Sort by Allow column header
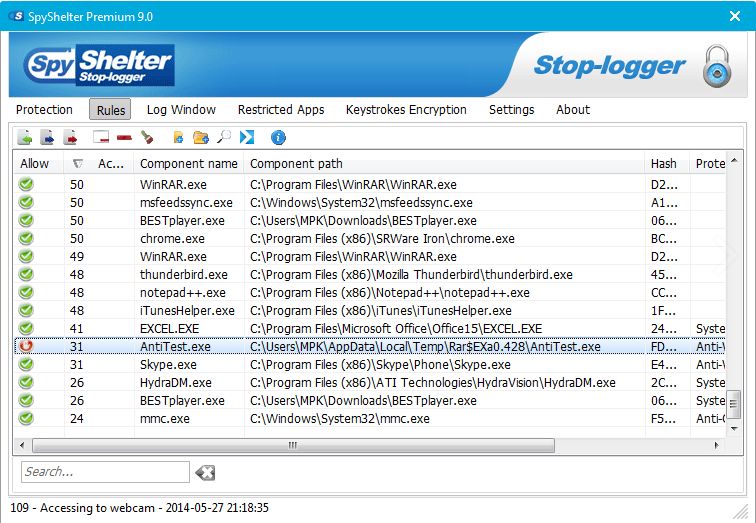Screen dimensions: 756x523 click(x=39, y=164)
